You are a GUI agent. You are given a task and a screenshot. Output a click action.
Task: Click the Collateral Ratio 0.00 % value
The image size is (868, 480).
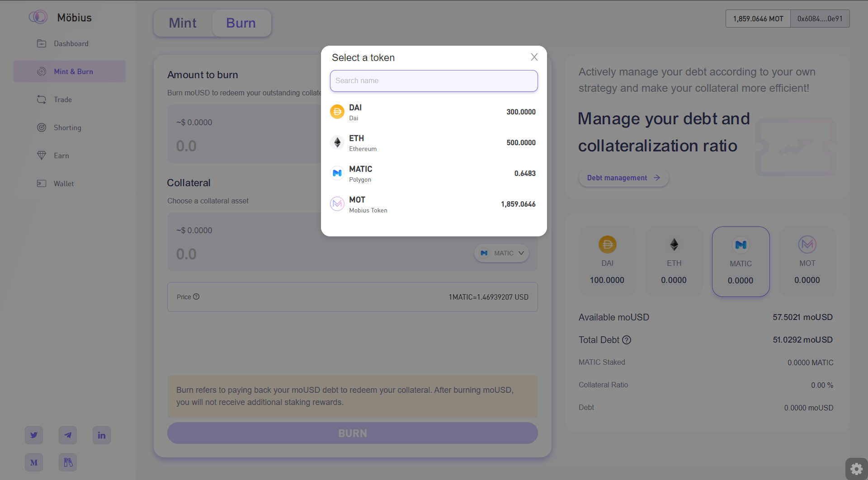822,385
